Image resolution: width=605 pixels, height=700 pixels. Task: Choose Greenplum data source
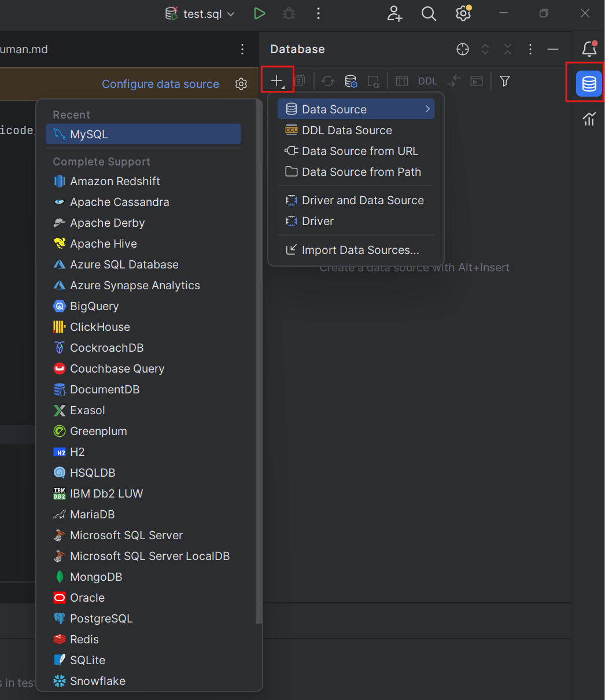coord(143,431)
